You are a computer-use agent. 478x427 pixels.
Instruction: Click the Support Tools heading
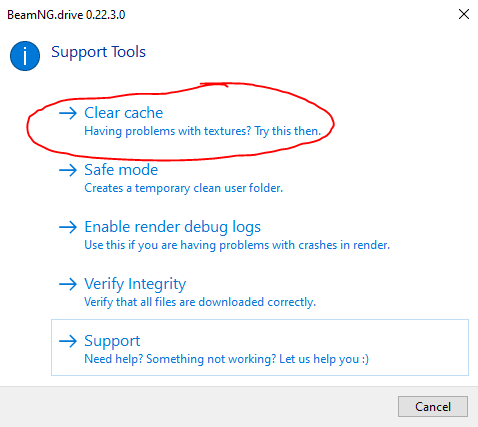click(98, 52)
